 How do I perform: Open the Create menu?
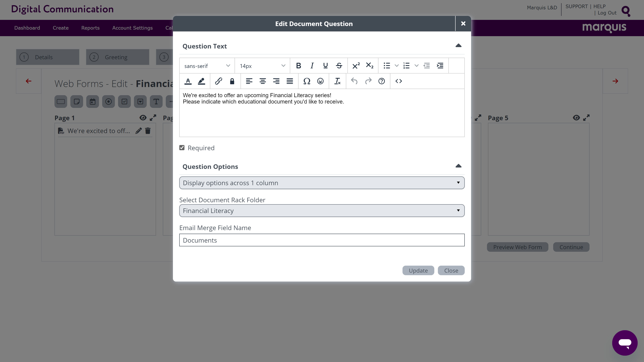[x=60, y=28]
